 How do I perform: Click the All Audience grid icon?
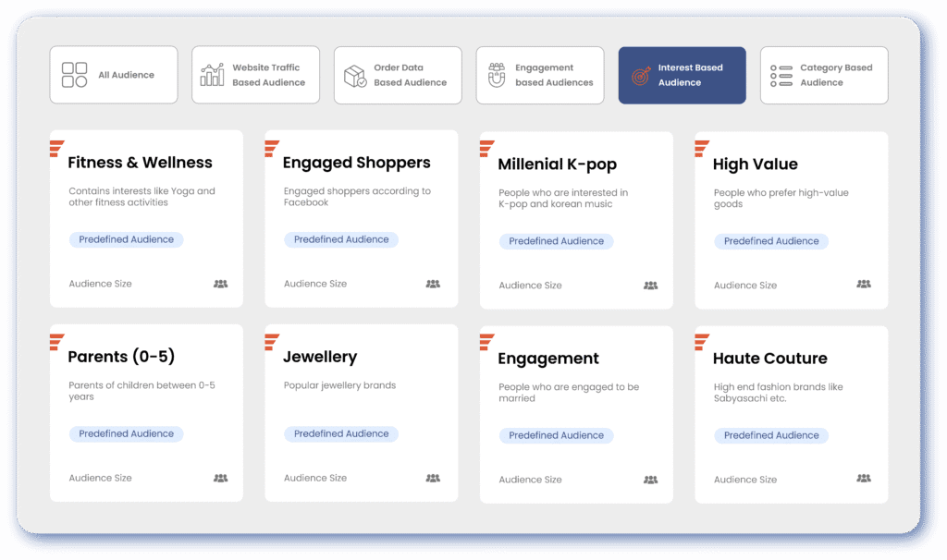point(74,75)
